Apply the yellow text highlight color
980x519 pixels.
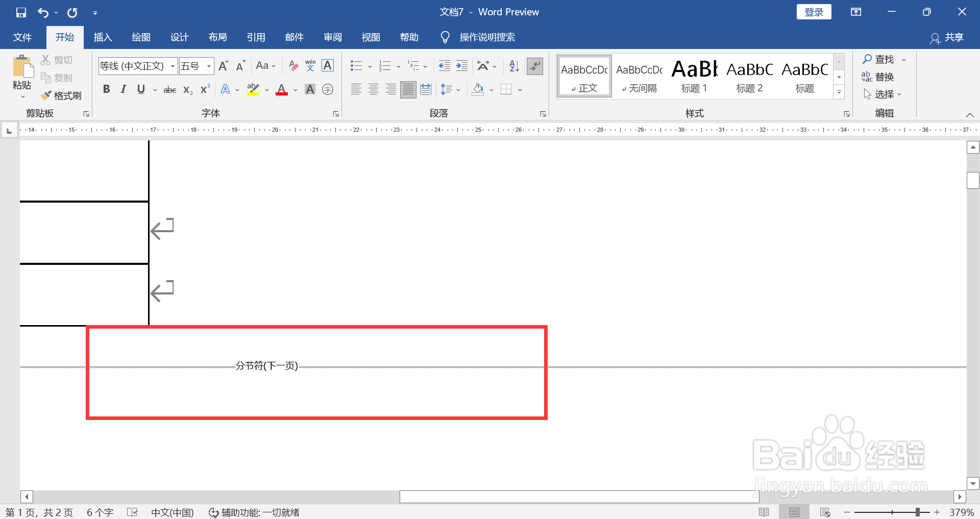pyautogui.click(x=253, y=89)
